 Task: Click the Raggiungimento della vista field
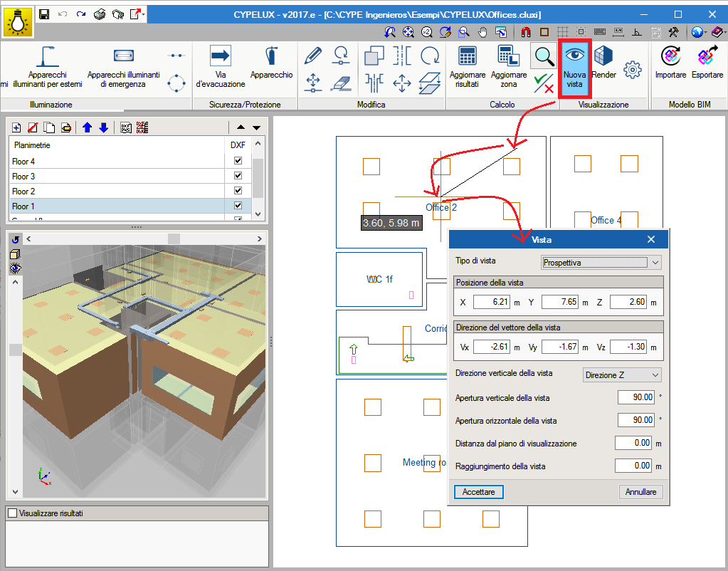pos(633,466)
